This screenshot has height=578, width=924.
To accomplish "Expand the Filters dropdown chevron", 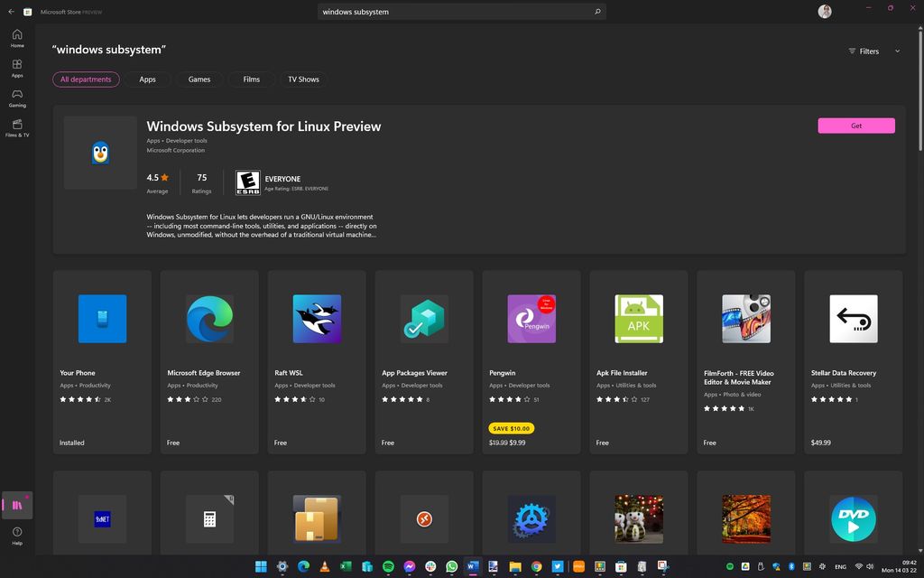I will click(897, 51).
